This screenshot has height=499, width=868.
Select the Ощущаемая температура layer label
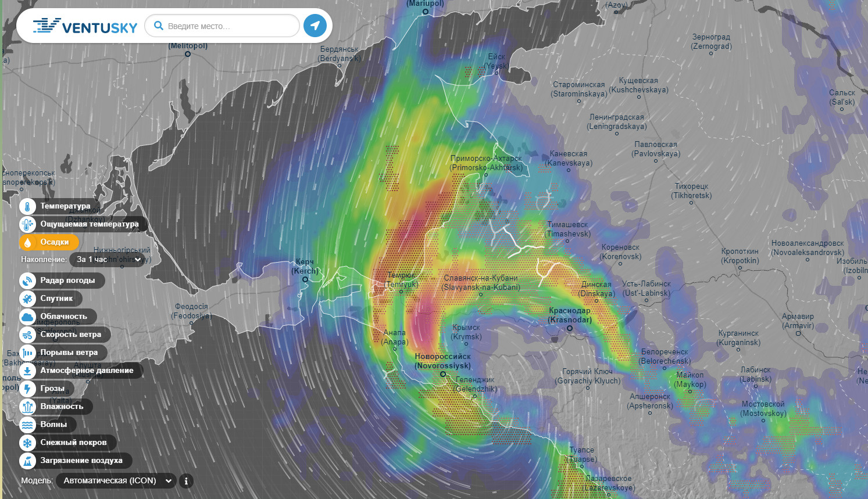pos(90,224)
